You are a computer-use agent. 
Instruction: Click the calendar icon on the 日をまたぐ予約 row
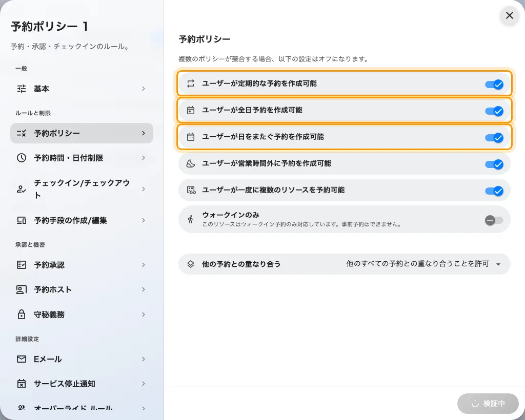click(x=191, y=137)
